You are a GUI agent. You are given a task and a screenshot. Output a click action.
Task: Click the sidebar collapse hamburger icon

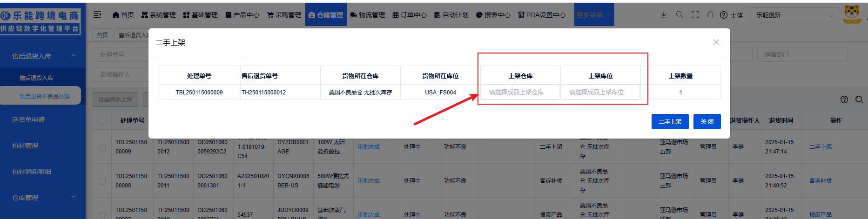click(97, 15)
